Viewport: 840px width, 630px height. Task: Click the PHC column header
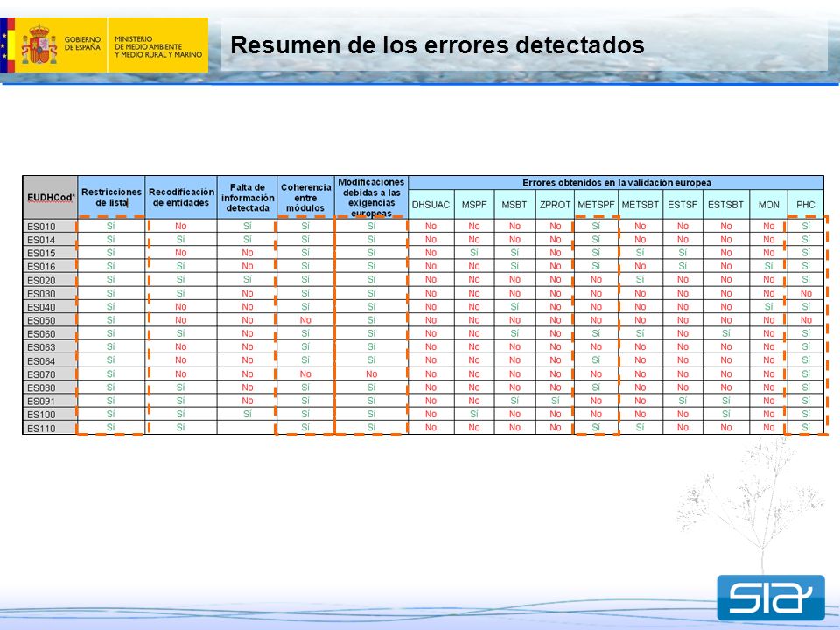click(806, 204)
